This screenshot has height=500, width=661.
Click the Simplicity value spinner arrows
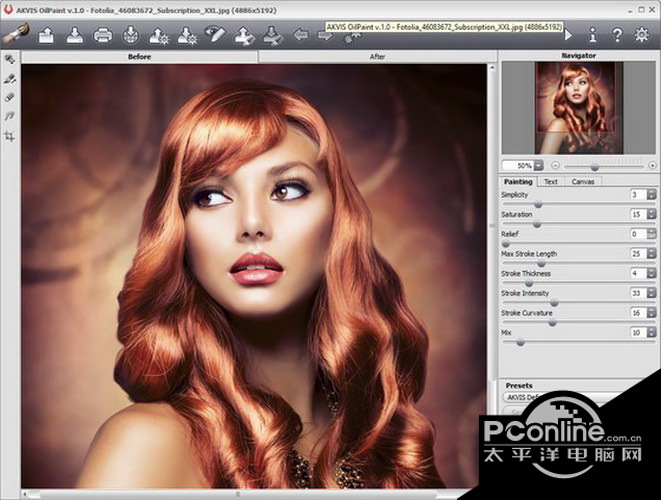(x=649, y=195)
